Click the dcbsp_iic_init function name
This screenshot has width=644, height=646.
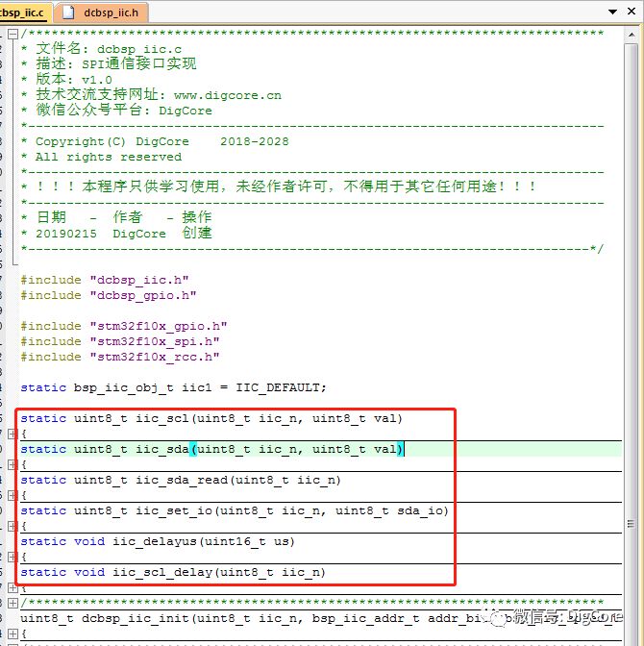click(x=136, y=618)
